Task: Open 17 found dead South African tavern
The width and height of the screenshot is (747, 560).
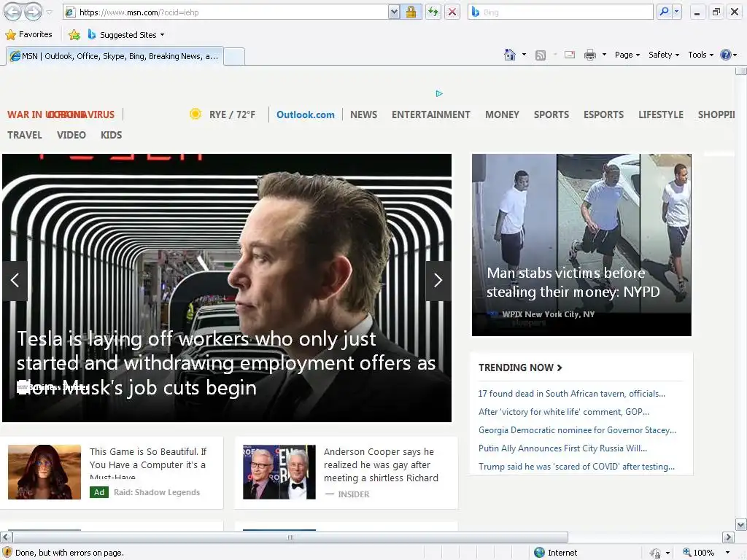Action: pos(572,394)
